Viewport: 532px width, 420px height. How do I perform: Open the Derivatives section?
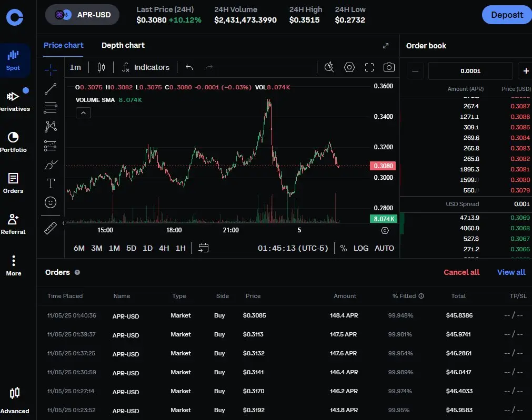[14, 101]
